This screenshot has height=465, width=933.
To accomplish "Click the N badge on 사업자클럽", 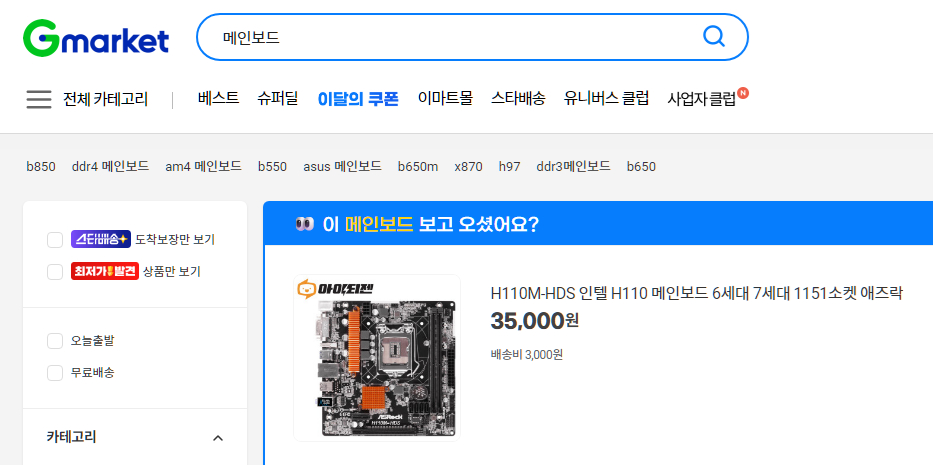I will pyautogui.click(x=743, y=93).
